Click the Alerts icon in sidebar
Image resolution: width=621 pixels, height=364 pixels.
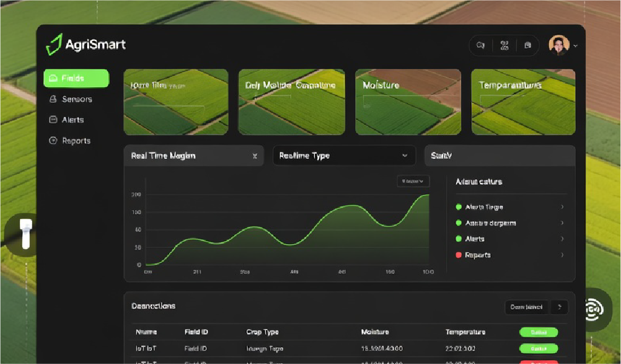pos(53,119)
